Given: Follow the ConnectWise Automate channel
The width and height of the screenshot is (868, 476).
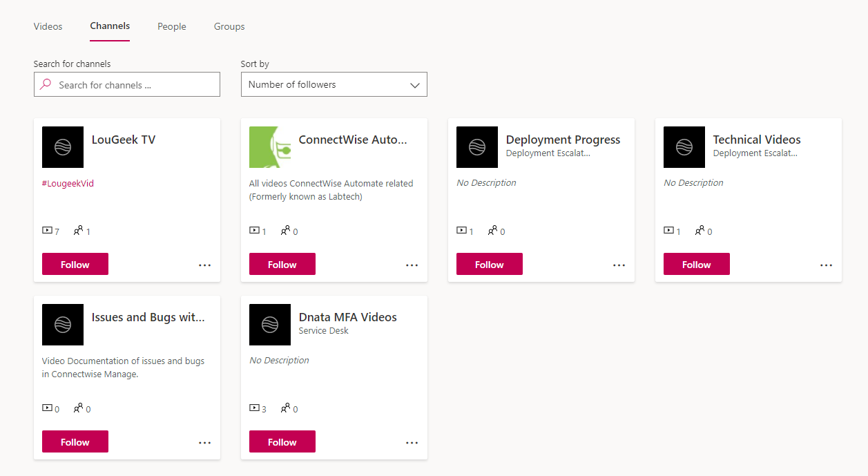Looking at the screenshot, I should 282,264.
